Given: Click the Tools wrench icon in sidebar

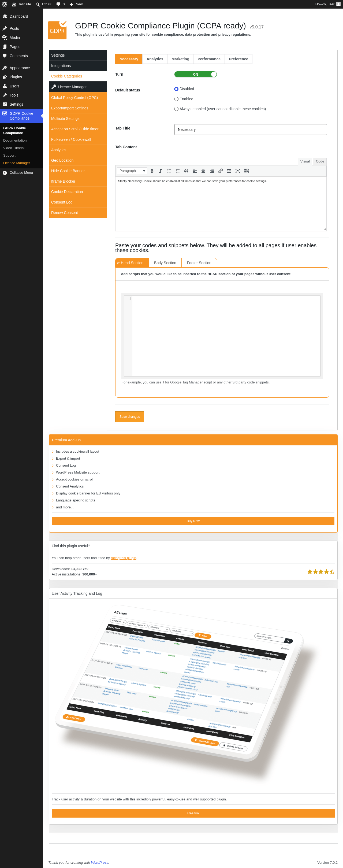Looking at the screenshot, I should pyautogui.click(x=5, y=95).
